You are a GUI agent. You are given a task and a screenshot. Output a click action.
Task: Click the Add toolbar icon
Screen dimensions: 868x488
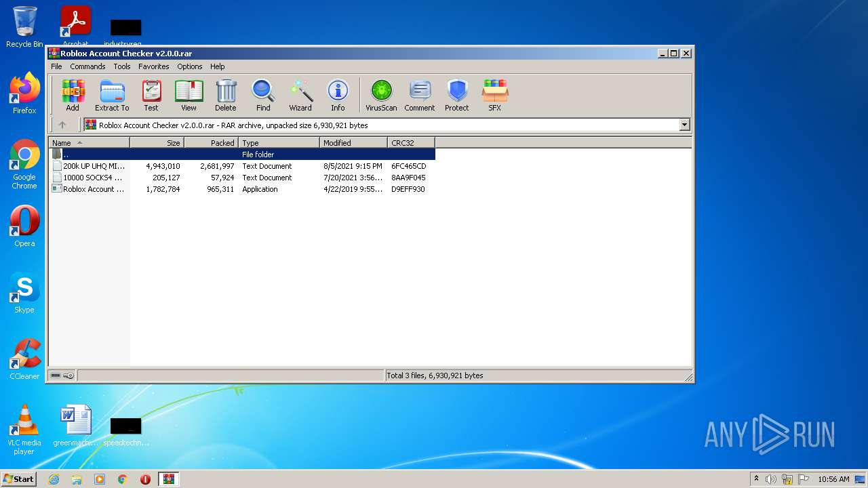point(73,95)
